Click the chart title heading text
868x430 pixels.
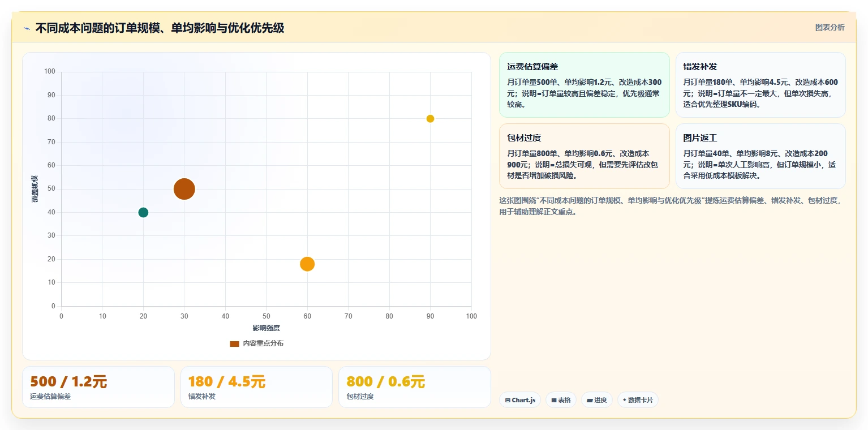(160, 28)
